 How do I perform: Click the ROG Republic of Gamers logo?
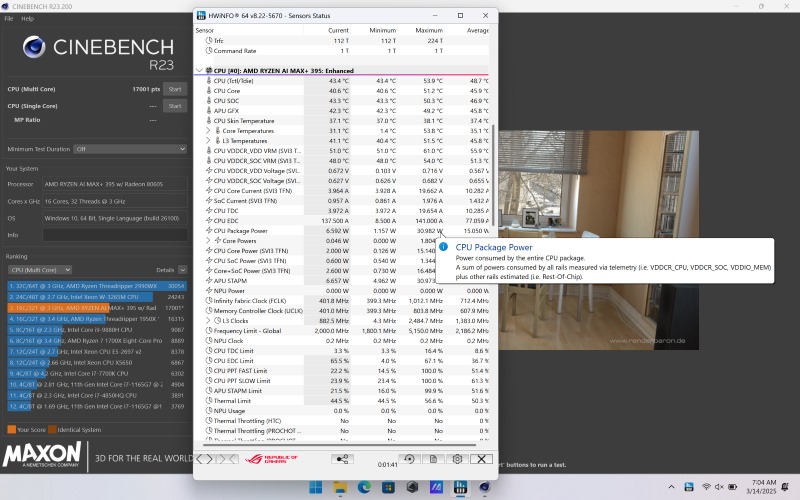pyautogui.click(x=271, y=459)
